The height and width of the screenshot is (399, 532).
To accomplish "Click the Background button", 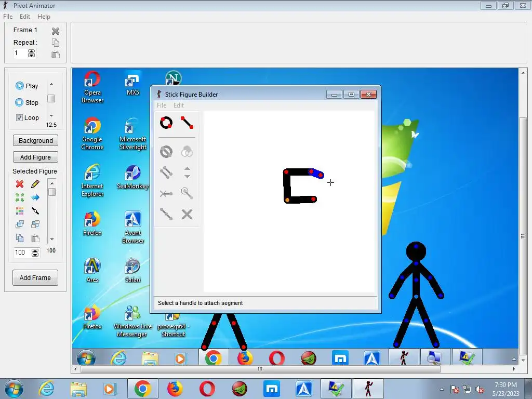I will (x=36, y=140).
